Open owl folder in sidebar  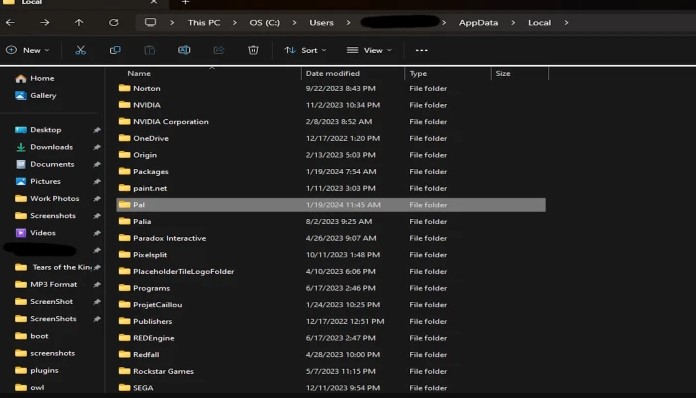pos(29,387)
